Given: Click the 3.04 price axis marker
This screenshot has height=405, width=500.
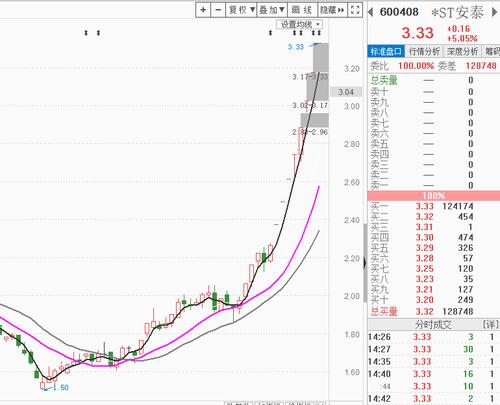Looking at the screenshot, I should pos(346,92).
